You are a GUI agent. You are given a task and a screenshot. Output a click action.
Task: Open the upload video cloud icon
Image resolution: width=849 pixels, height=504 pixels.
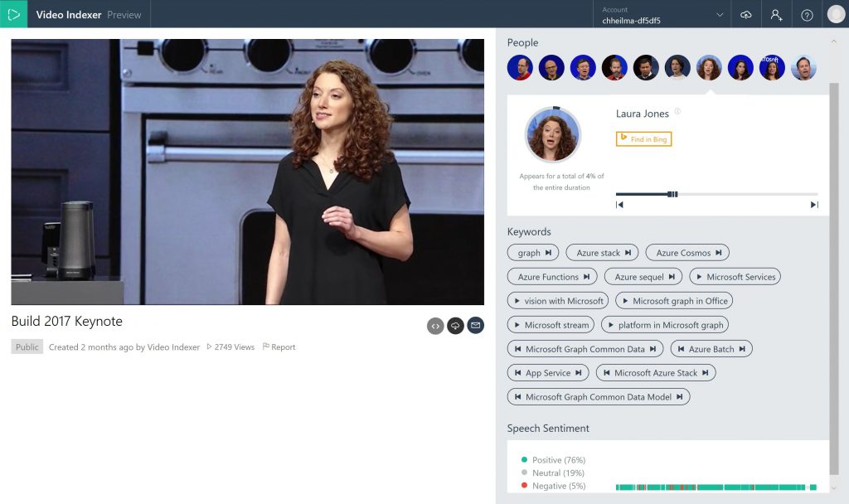pos(745,15)
